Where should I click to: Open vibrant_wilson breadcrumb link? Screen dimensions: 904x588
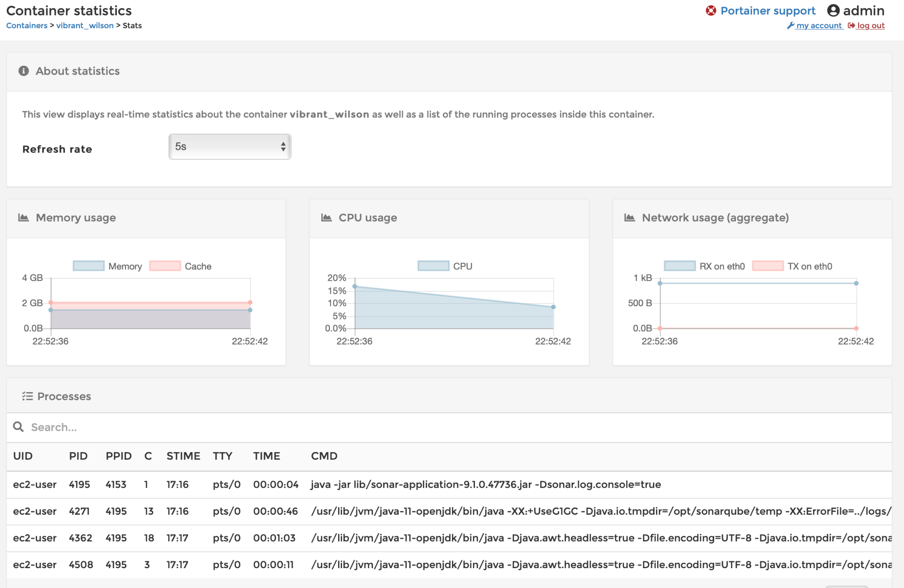(x=85, y=26)
